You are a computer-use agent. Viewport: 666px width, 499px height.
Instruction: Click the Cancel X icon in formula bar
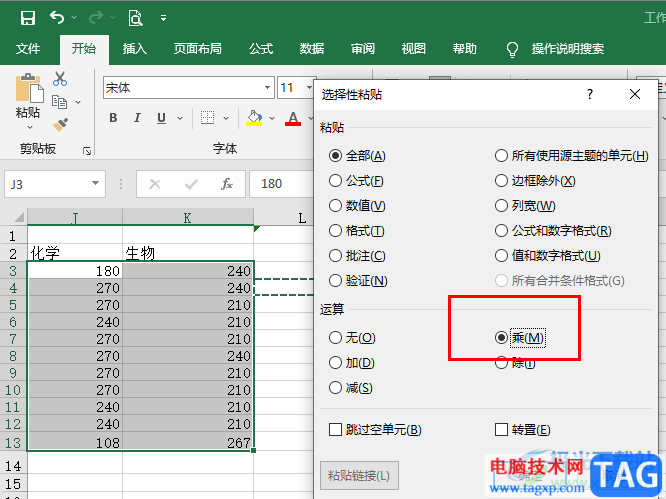(155, 184)
